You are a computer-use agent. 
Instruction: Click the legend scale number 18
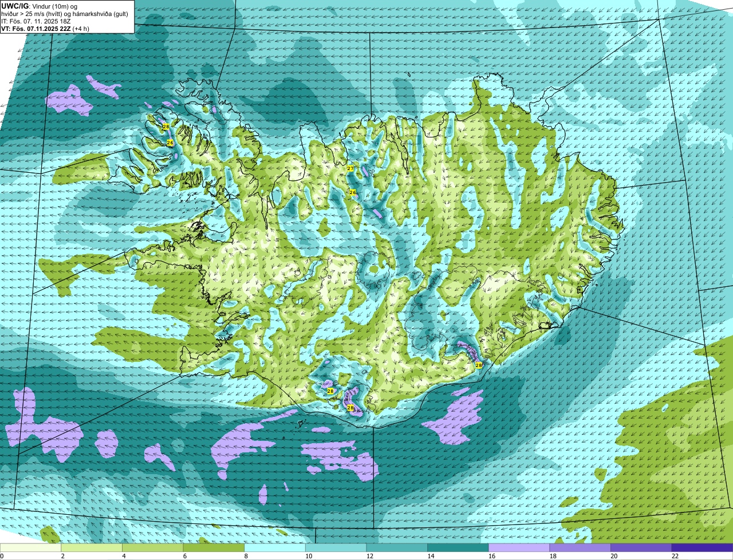[x=553, y=556]
